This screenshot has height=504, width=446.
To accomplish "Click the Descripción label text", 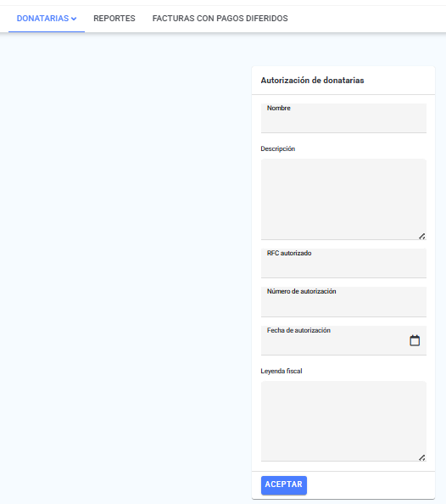I will 278,148.
